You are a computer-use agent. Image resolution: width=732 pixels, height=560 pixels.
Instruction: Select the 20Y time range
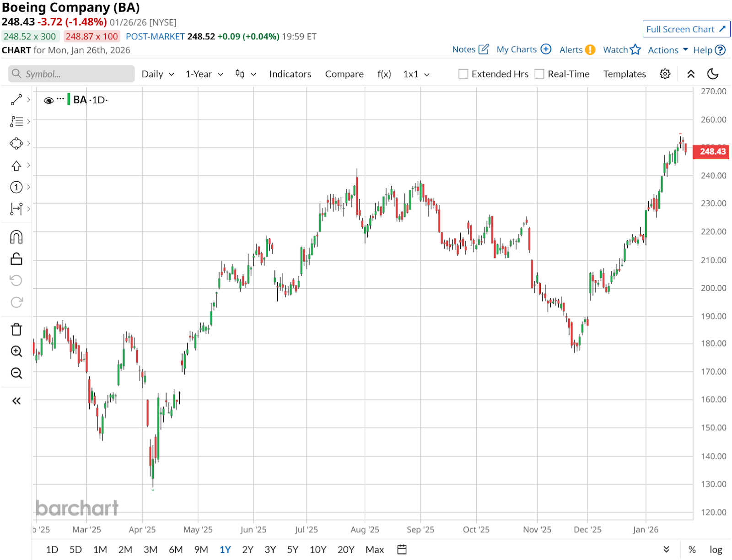[x=346, y=549]
